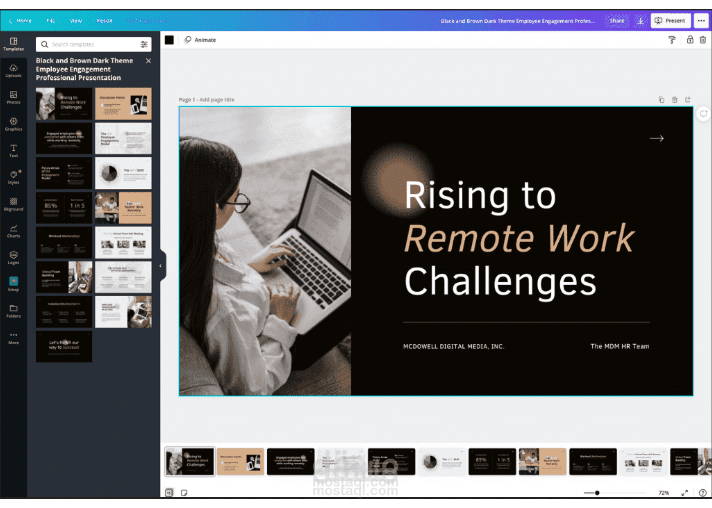Click the help question mark icon
Image resolution: width=712 pixels, height=508 pixels.
point(702,493)
